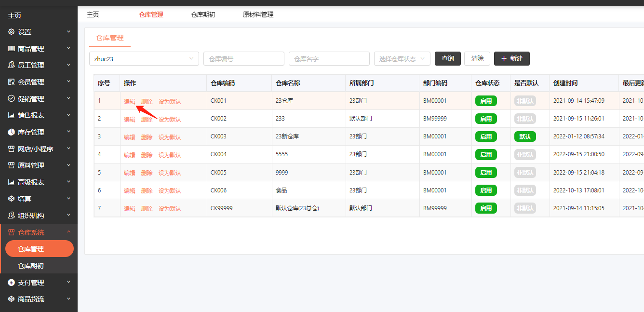Open 仓库期初 in the sidebar submenu

click(31, 266)
